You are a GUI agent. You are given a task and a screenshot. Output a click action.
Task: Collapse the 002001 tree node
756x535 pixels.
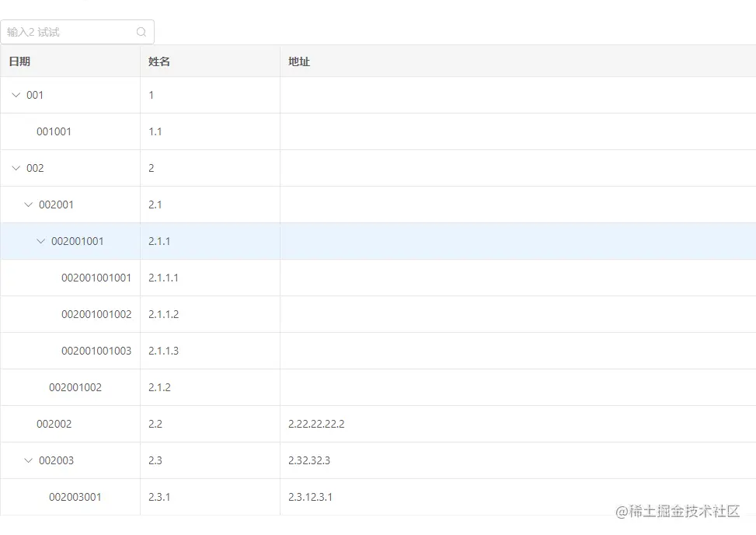[x=27, y=205]
